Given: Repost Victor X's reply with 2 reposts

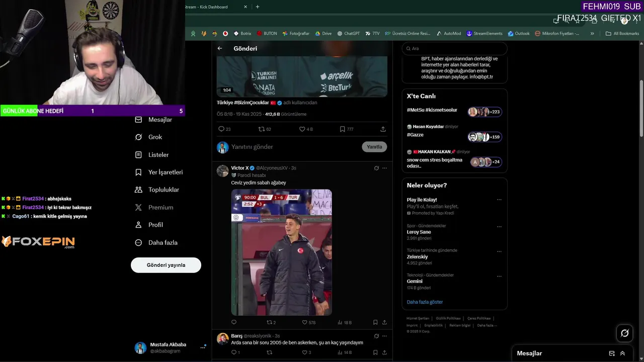Looking at the screenshot, I should point(271,322).
